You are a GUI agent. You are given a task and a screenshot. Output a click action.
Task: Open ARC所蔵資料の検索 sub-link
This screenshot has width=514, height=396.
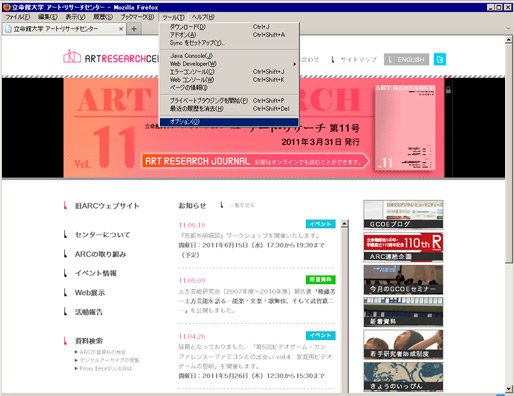(103, 352)
